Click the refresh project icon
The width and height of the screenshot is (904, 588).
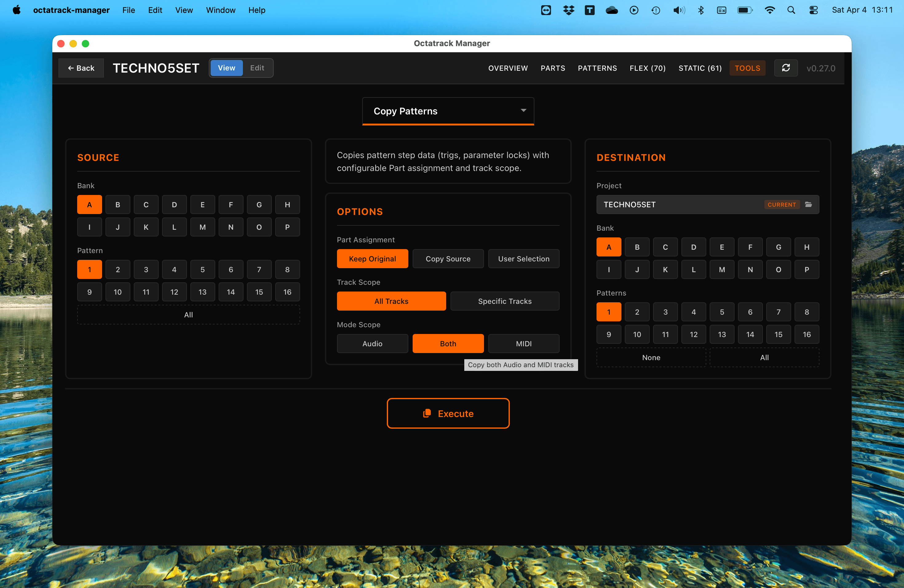tap(786, 68)
